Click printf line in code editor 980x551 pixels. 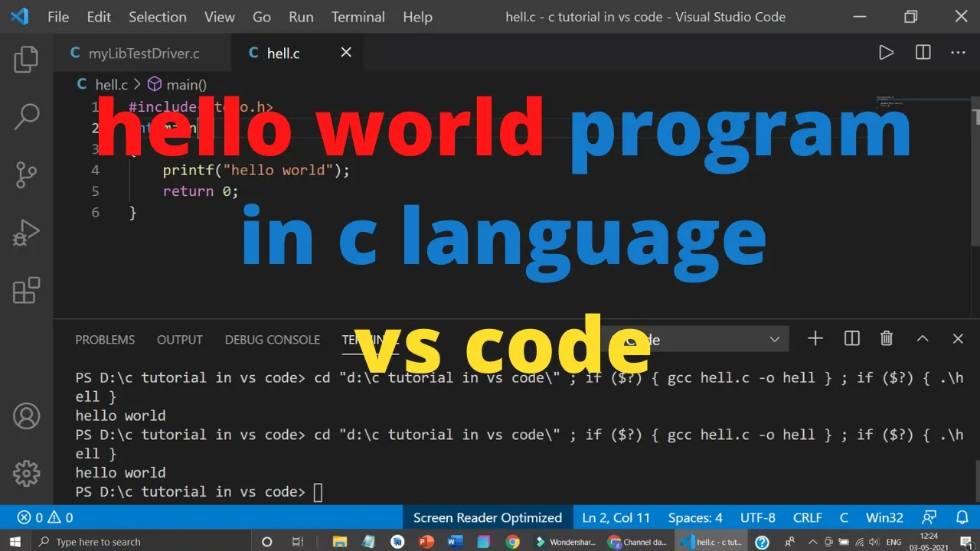256,170
